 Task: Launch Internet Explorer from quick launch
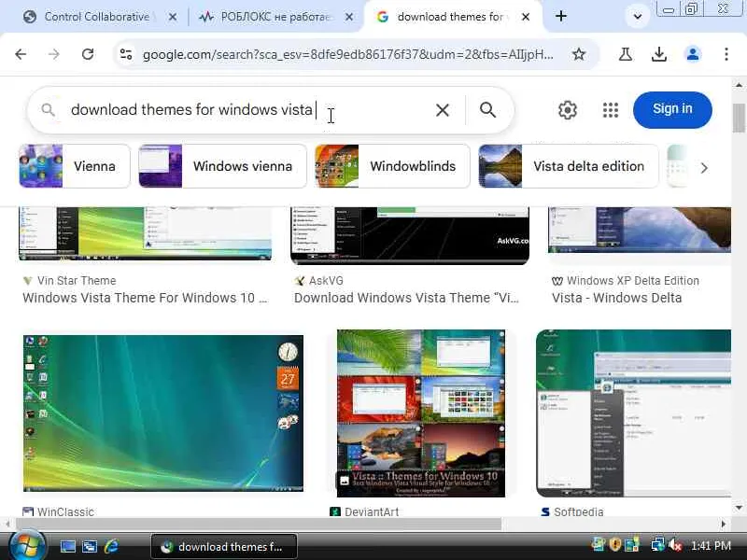[111, 546]
